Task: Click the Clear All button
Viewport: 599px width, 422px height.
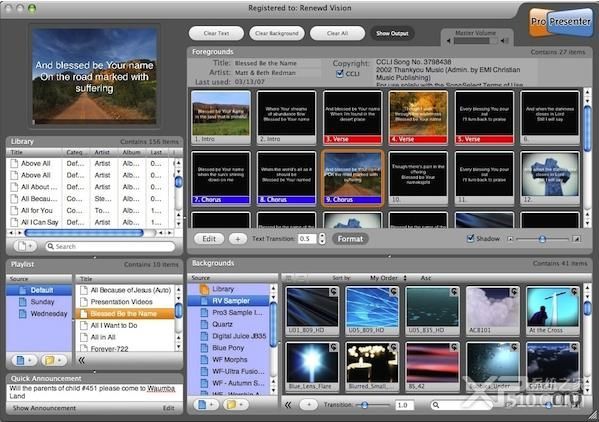Action: [x=337, y=33]
